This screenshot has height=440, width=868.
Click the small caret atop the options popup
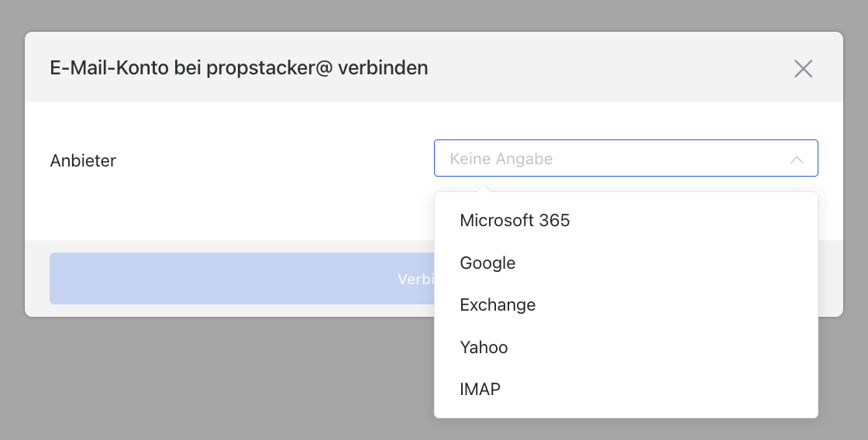click(x=485, y=188)
